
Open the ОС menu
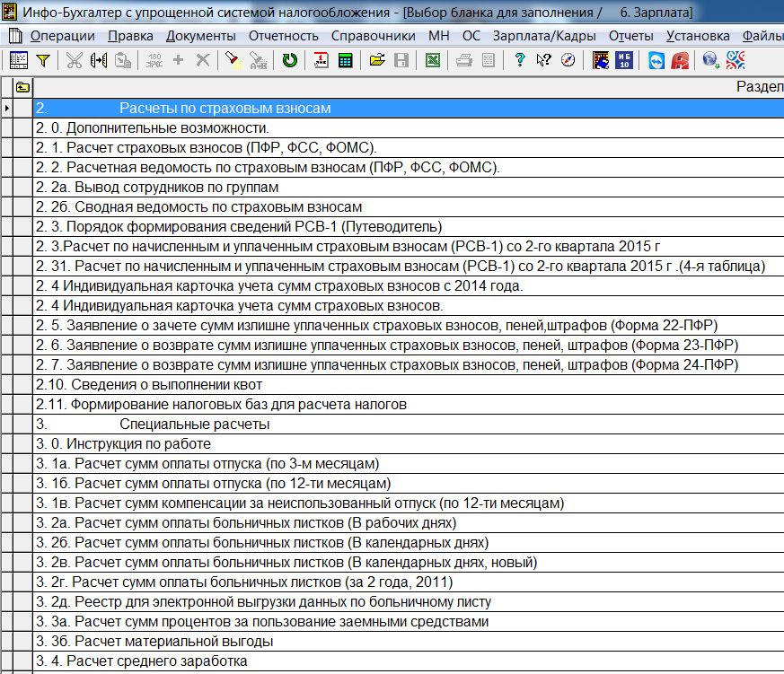pos(471,36)
